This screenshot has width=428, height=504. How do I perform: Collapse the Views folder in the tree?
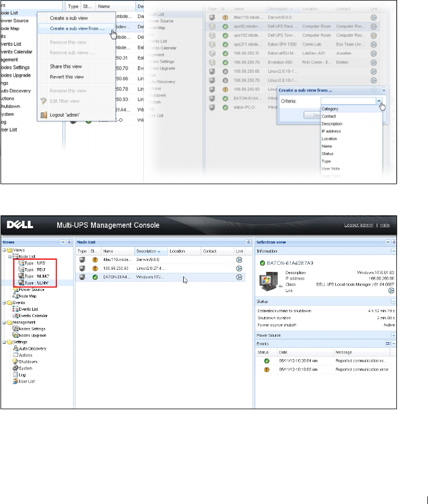pyautogui.click(x=4, y=250)
